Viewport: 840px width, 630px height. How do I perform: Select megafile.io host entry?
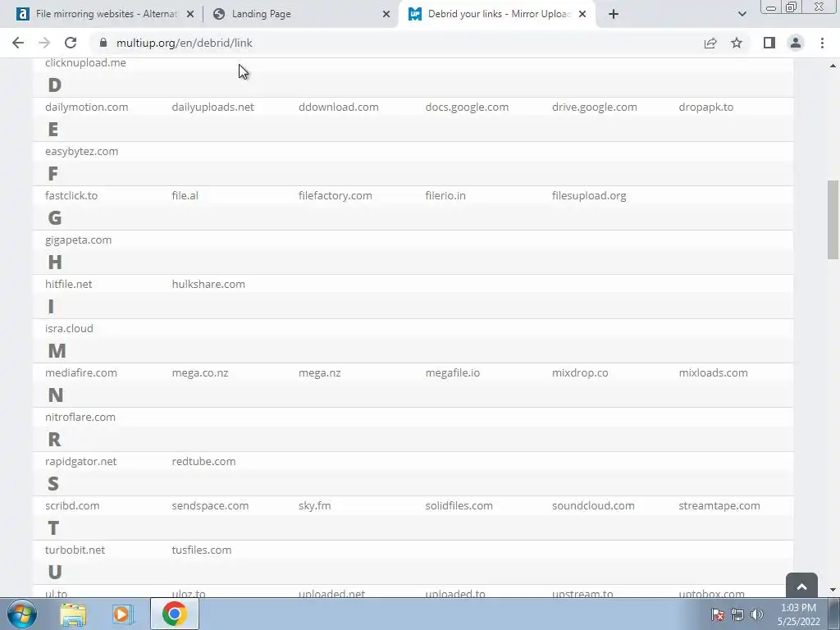(x=453, y=373)
